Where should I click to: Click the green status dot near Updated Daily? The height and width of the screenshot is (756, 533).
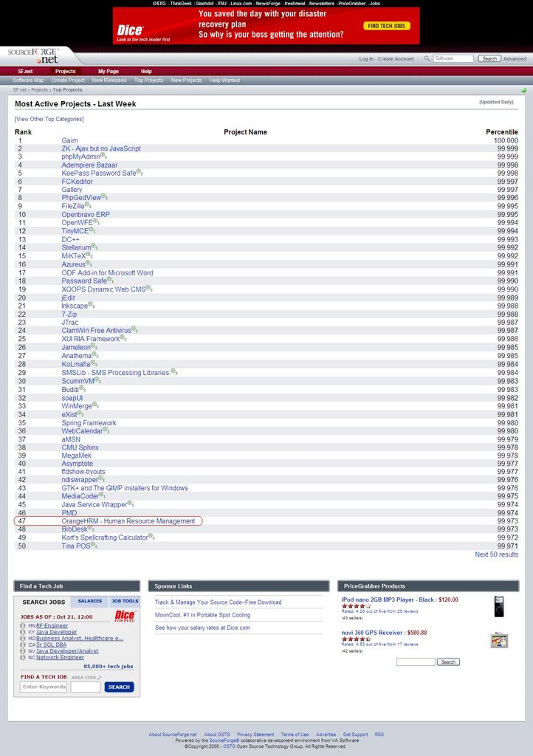coord(523,90)
